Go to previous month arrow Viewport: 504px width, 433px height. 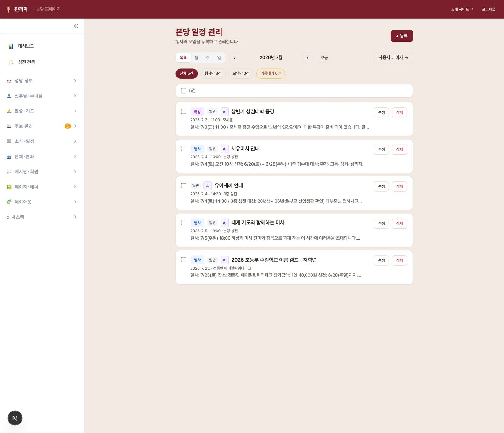click(x=234, y=58)
